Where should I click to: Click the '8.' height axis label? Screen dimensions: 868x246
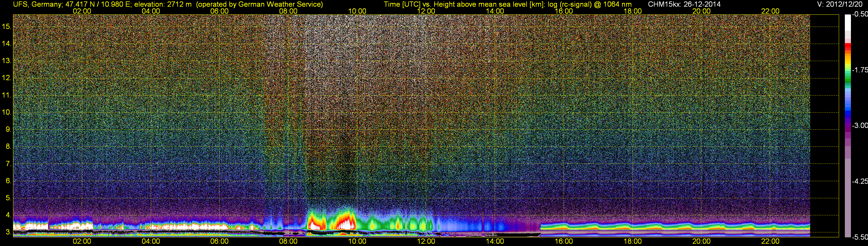pos(8,147)
